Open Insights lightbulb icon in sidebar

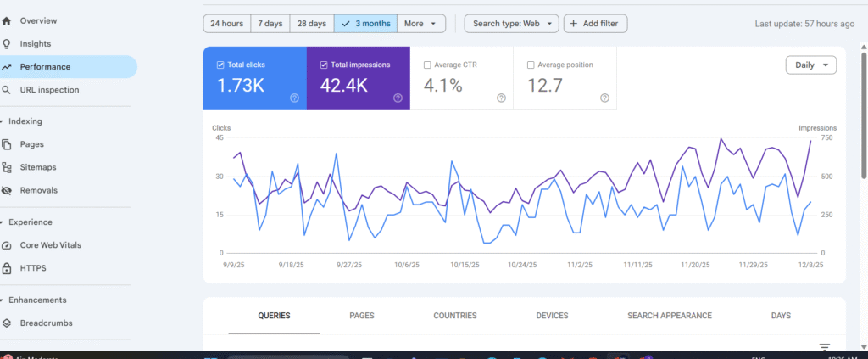point(7,43)
